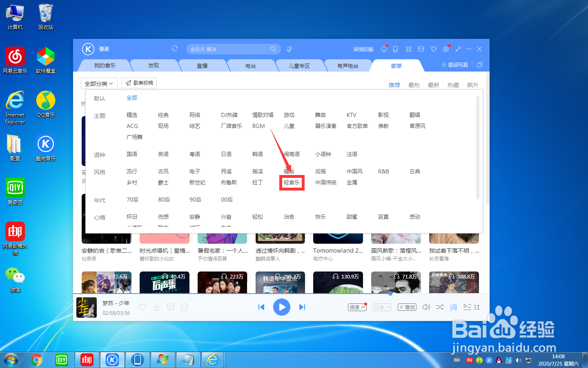Open the skin (shirt) icon
The width and height of the screenshot is (588, 368).
(434, 49)
